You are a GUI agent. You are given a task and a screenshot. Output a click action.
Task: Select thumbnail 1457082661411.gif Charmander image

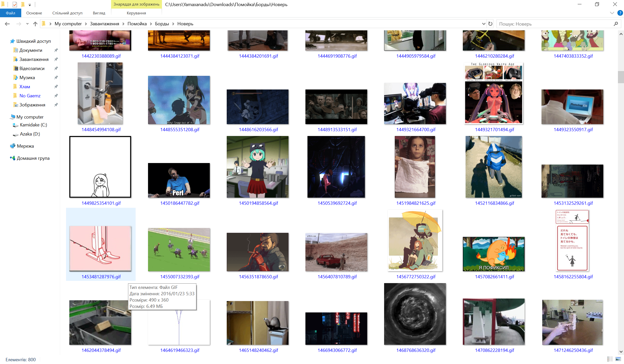click(x=494, y=254)
